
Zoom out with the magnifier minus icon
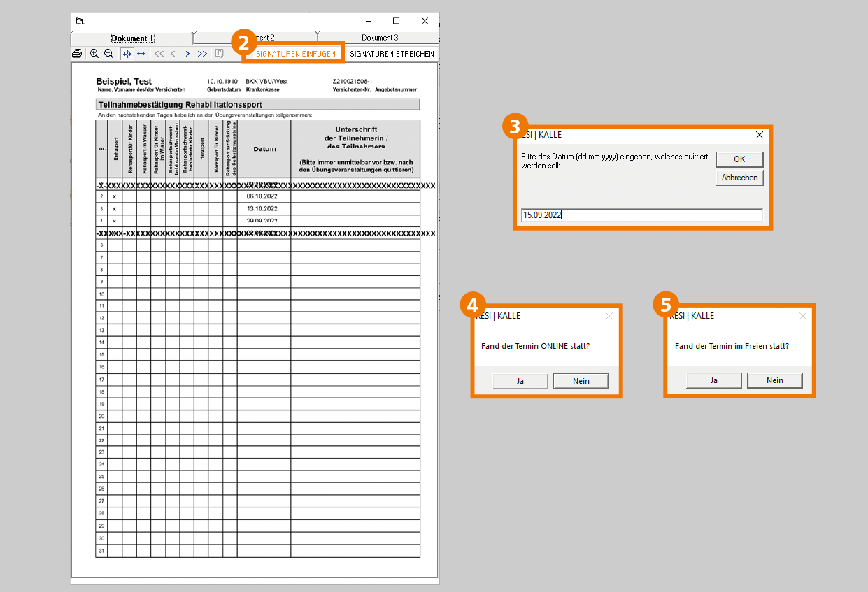(x=108, y=54)
